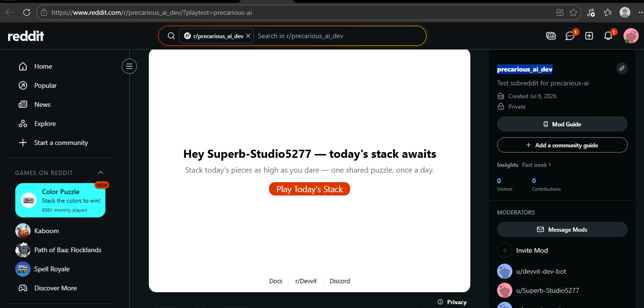
Task: Click the Privacy info link
Action: [x=452, y=302]
